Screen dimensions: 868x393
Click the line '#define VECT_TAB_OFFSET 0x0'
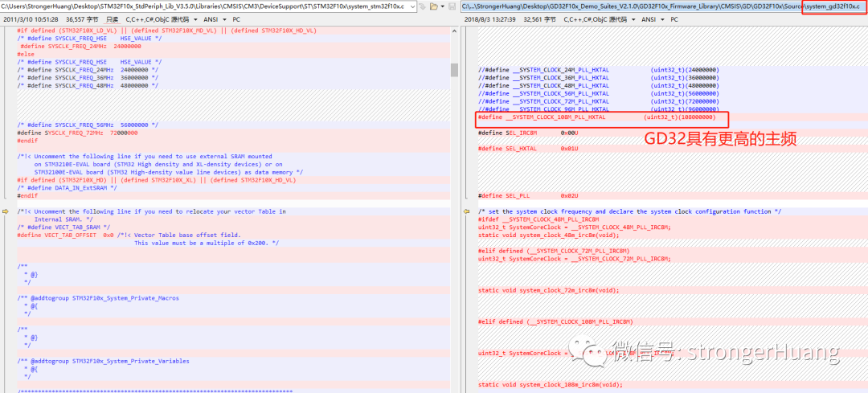pyautogui.click(x=65, y=235)
